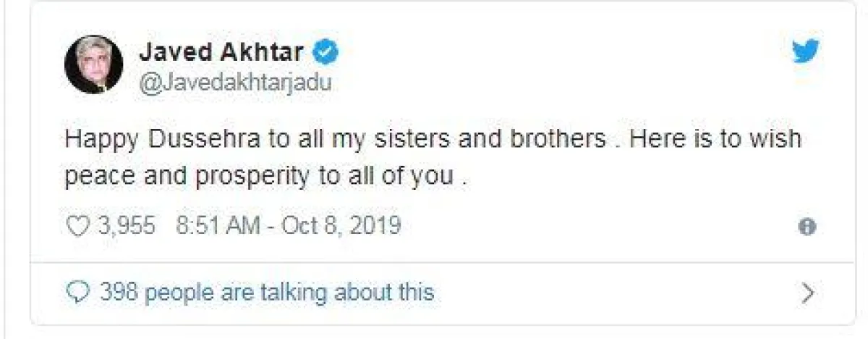This screenshot has height=339, width=868.
Task: Click the reply speech bubble icon
Action: [x=77, y=293]
